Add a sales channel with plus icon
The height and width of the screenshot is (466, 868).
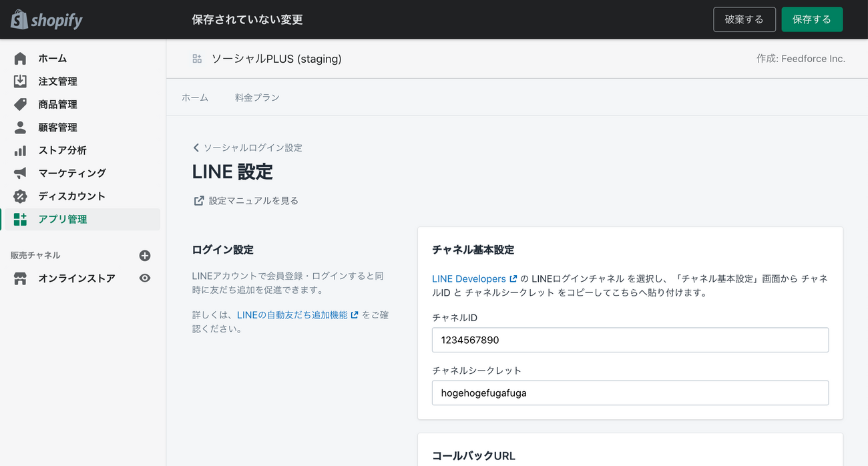pos(145,256)
